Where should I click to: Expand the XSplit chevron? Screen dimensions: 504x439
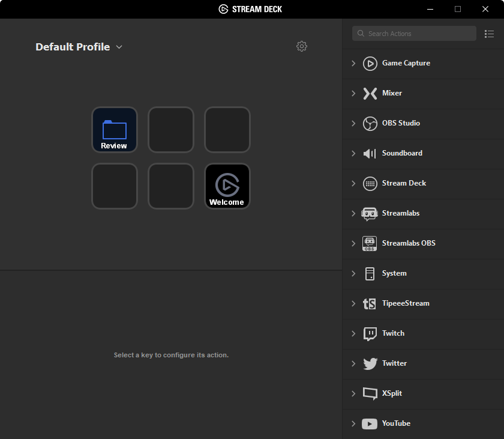tap(353, 393)
